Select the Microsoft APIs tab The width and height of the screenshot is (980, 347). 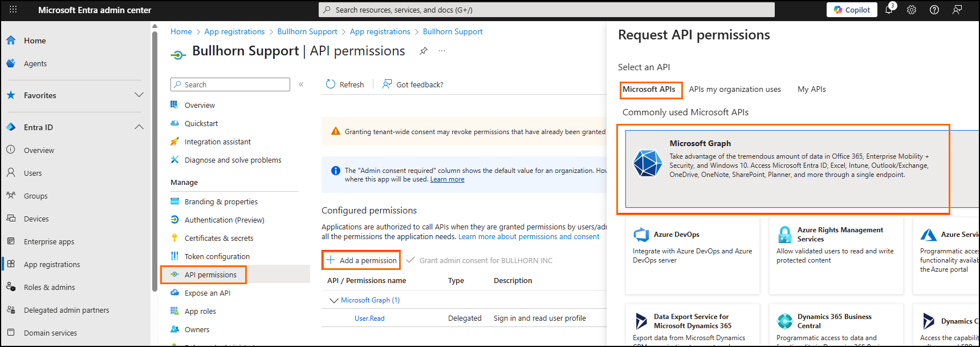(649, 89)
